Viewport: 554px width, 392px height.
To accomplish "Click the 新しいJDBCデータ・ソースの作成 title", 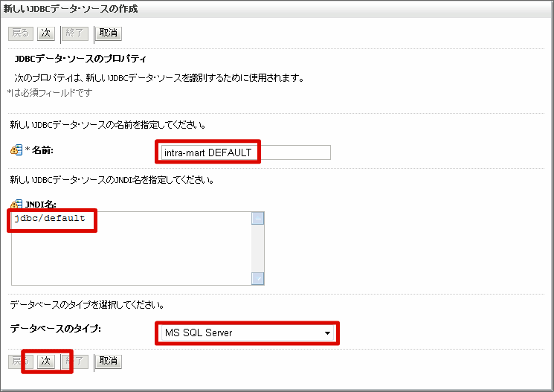I will 71,8.
